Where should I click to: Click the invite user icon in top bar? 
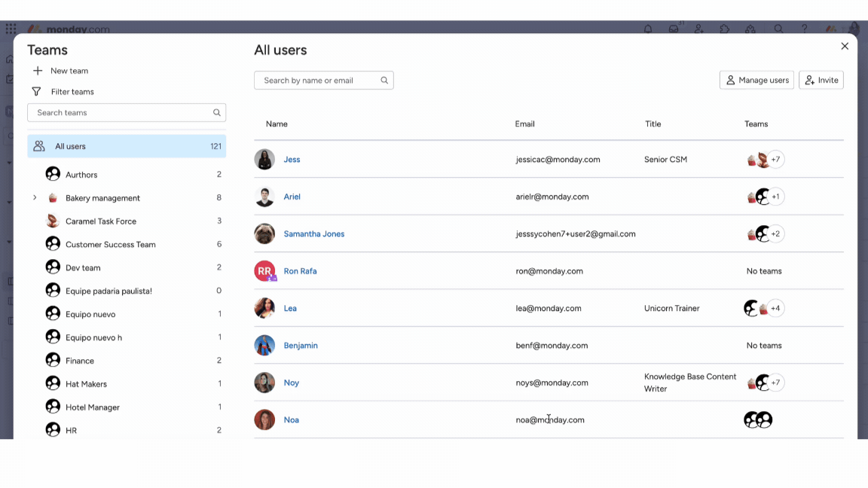click(698, 29)
